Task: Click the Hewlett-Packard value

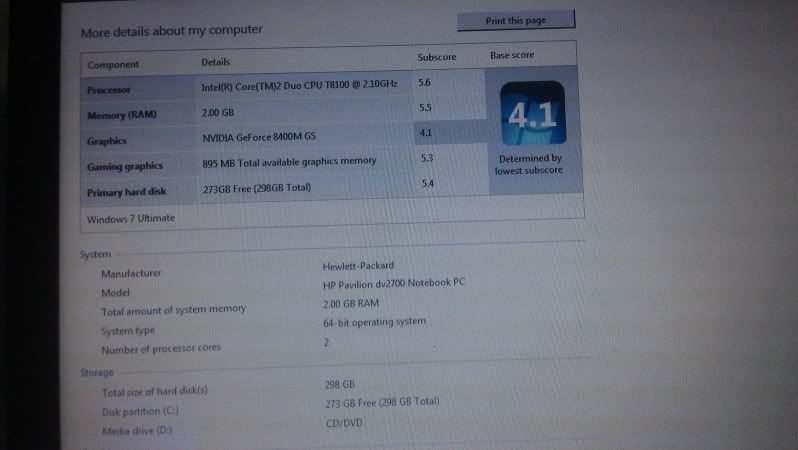Action: tap(358, 266)
